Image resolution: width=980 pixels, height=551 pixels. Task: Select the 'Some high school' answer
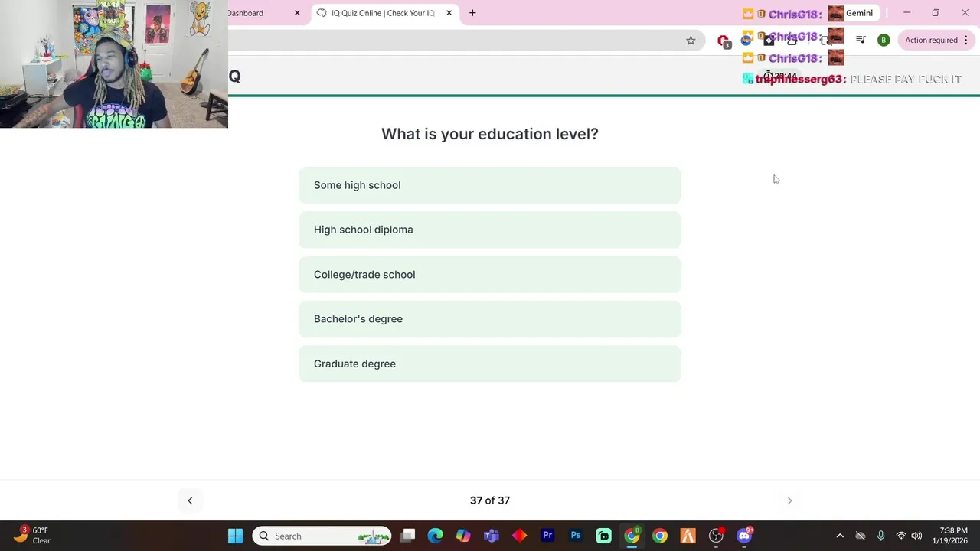(490, 185)
